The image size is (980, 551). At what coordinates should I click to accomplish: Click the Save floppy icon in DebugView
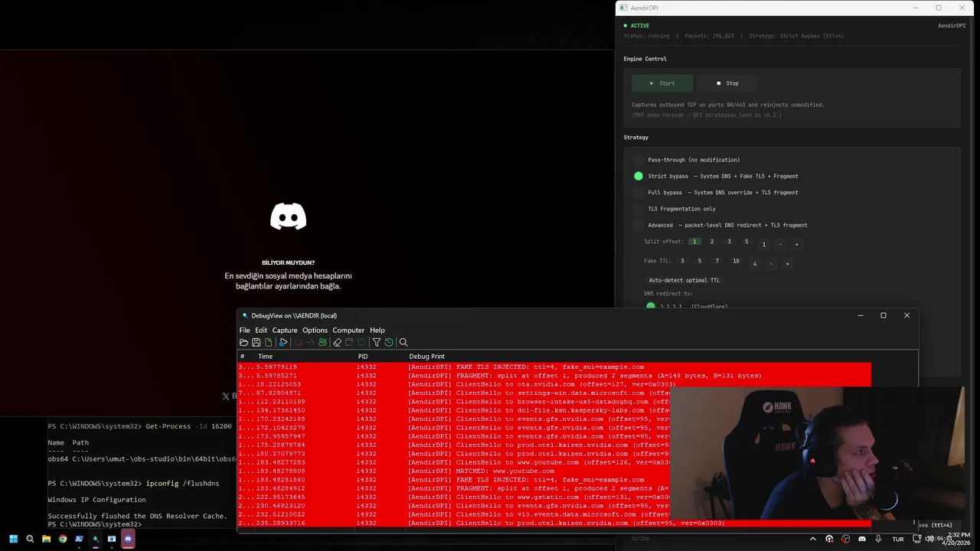click(x=256, y=342)
